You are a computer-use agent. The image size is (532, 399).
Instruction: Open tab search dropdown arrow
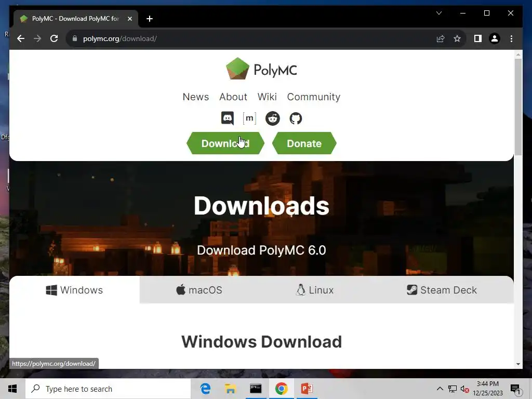[438, 13]
